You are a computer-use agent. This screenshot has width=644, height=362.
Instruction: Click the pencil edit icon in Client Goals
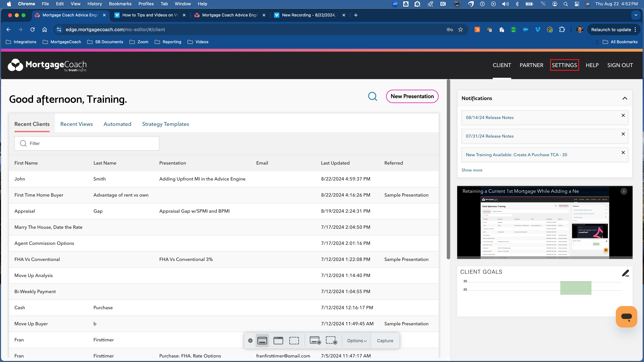pyautogui.click(x=626, y=273)
